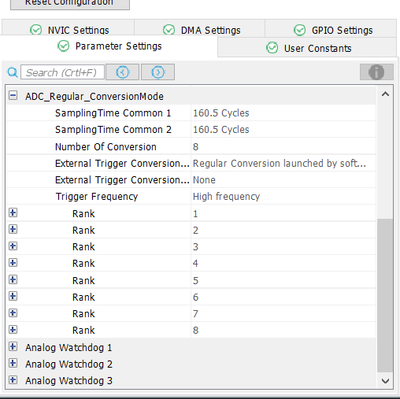Expand the Rank 1 entry
The image size is (400, 399).
point(13,213)
